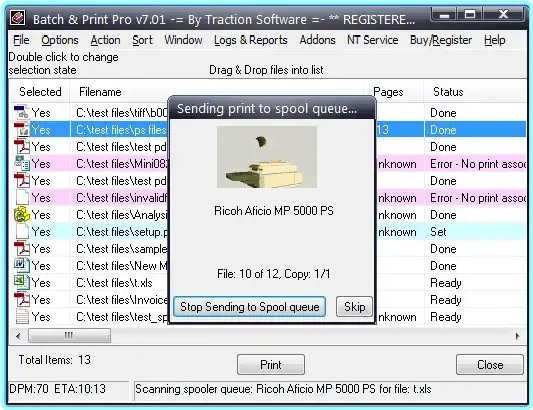Open the Logs & Reports menu

coord(251,40)
